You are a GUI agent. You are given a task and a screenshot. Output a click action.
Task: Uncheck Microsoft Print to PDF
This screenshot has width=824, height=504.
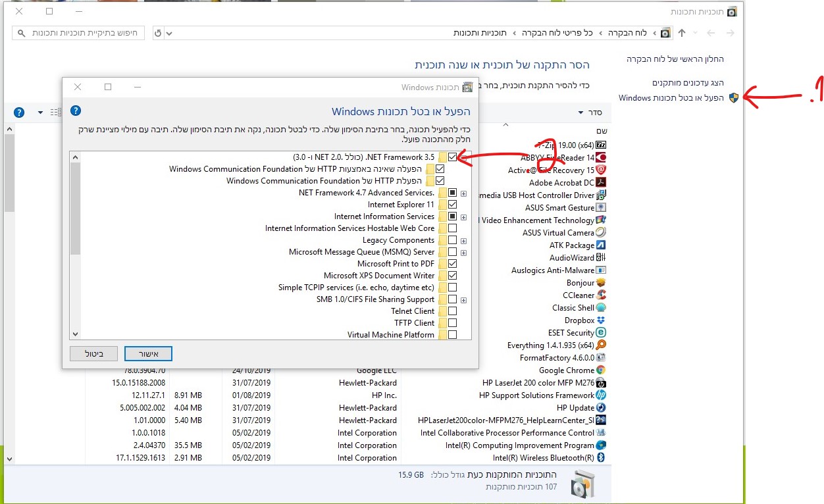[x=452, y=264]
